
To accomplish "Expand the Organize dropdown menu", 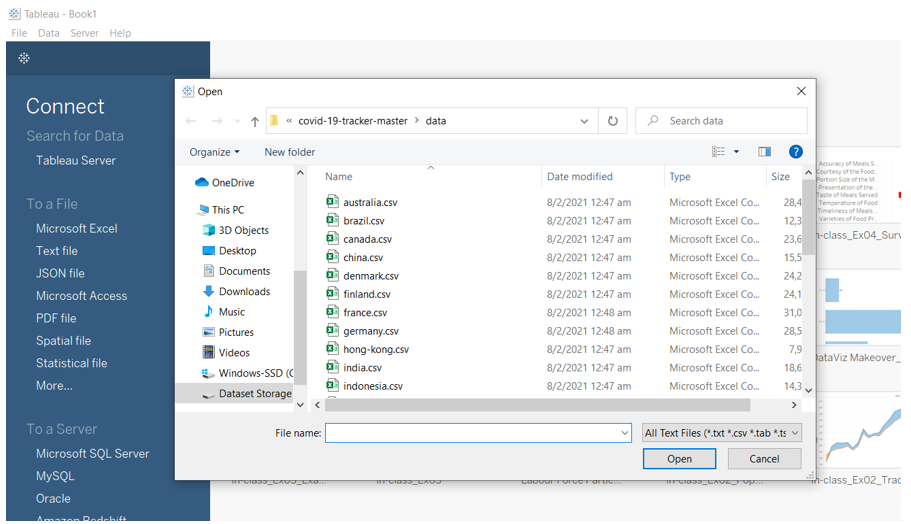I will pos(215,152).
